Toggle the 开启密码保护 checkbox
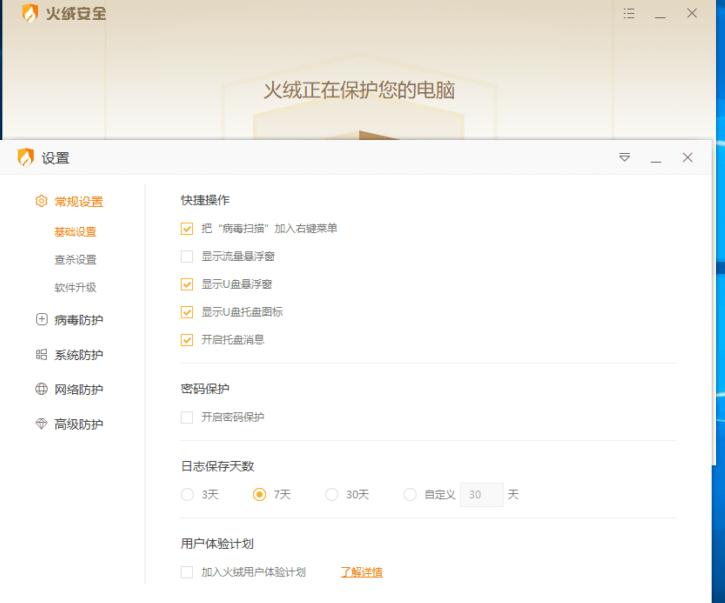 (x=187, y=417)
